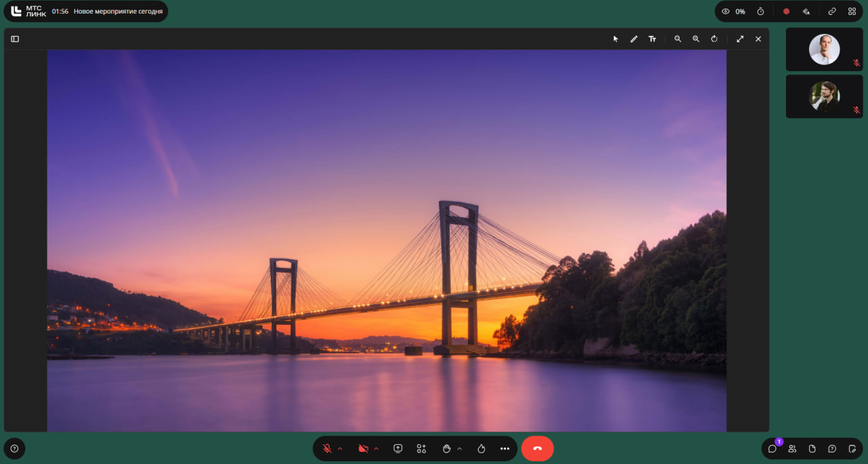Expand the raise hand options arrow

pos(459,448)
